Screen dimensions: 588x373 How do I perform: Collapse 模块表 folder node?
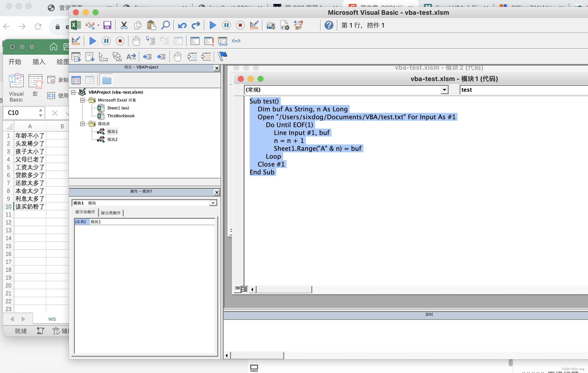(82, 124)
